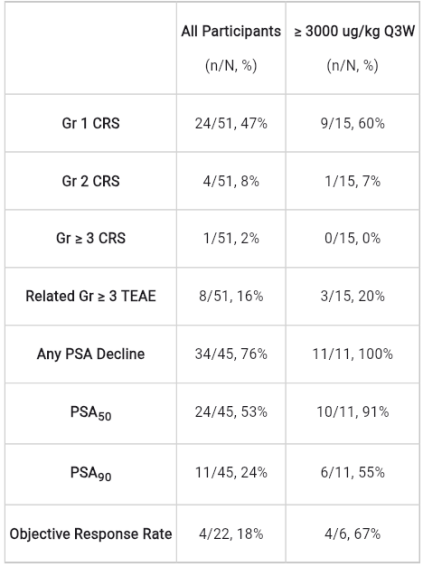Select the 0/15, 0% cell
This screenshot has height=567, width=424.
pyautogui.click(x=352, y=238)
